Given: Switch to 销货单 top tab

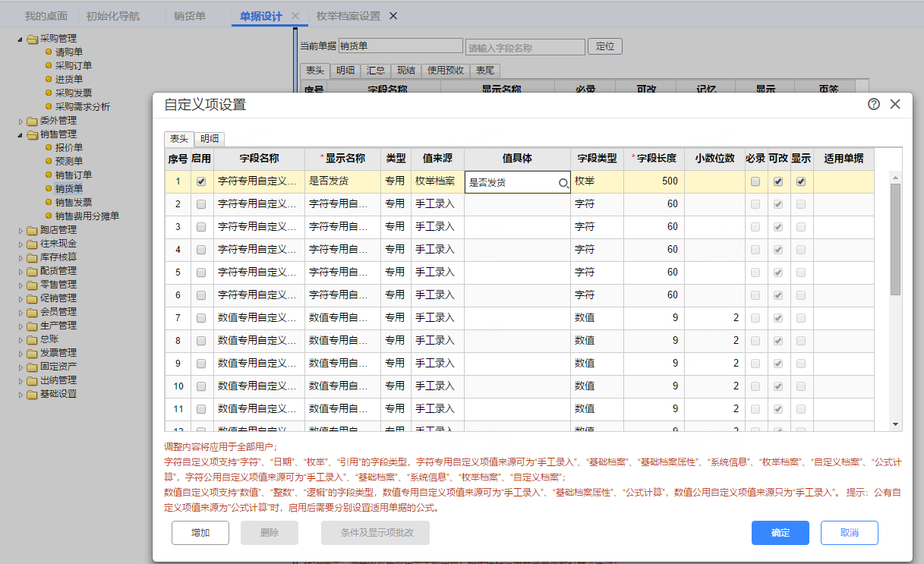Looking at the screenshot, I should (190, 16).
